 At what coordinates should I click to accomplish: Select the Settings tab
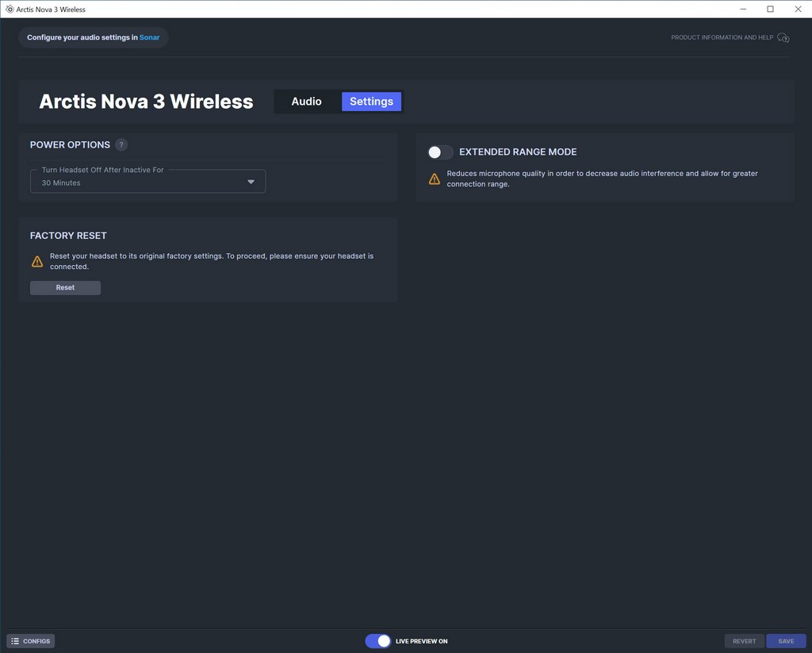(371, 102)
